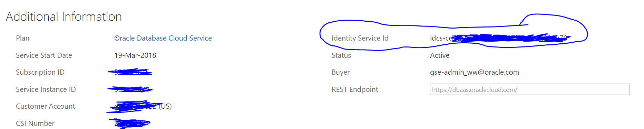Click the Plan label

[23, 38]
